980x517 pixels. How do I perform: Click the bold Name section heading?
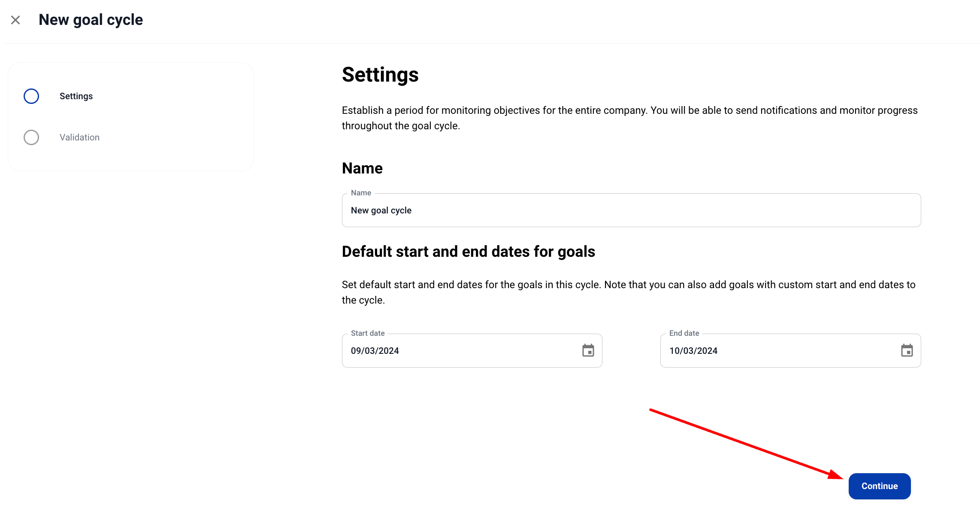pos(362,168)
